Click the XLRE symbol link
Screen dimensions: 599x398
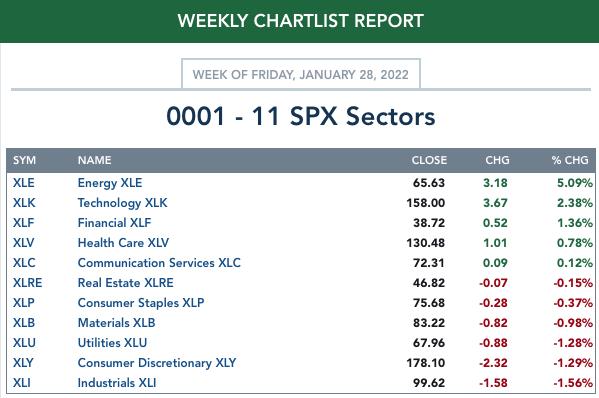point(28,283)
